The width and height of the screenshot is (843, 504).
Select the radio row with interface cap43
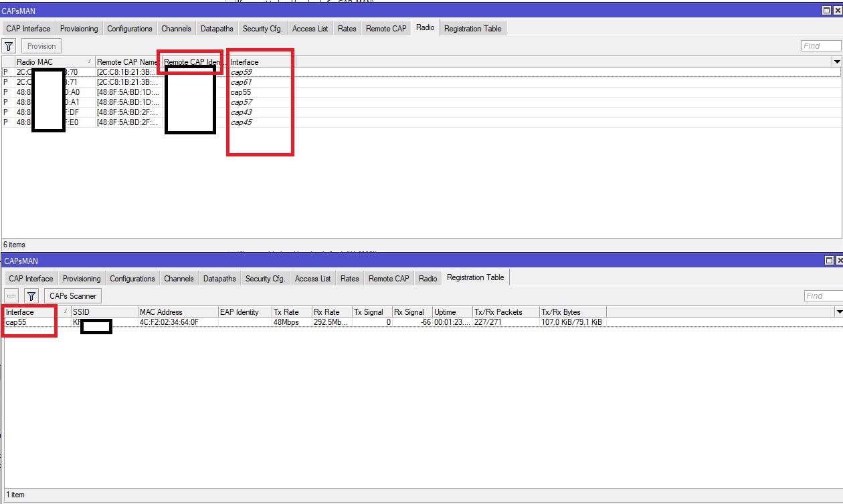(x=421, y=112)
